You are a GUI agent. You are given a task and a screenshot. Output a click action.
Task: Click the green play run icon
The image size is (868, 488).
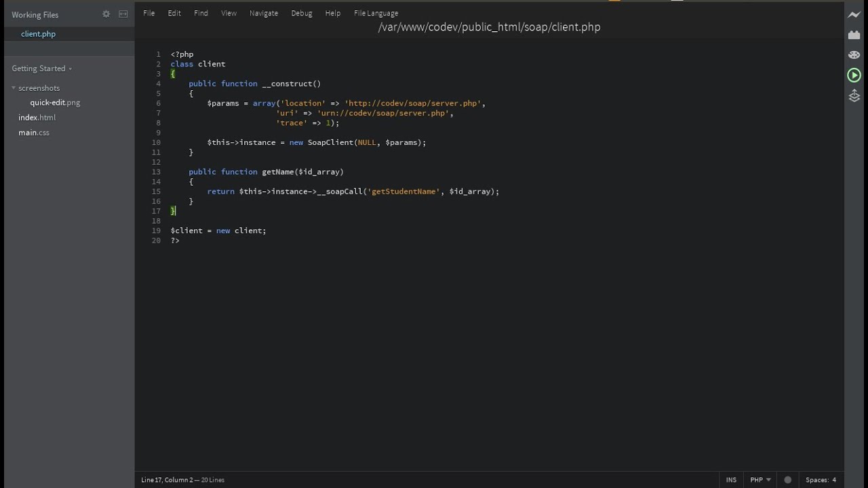point(854,75)
